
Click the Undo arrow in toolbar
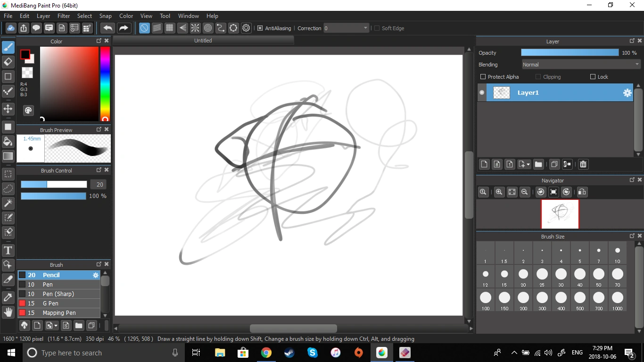pos(107,28)
